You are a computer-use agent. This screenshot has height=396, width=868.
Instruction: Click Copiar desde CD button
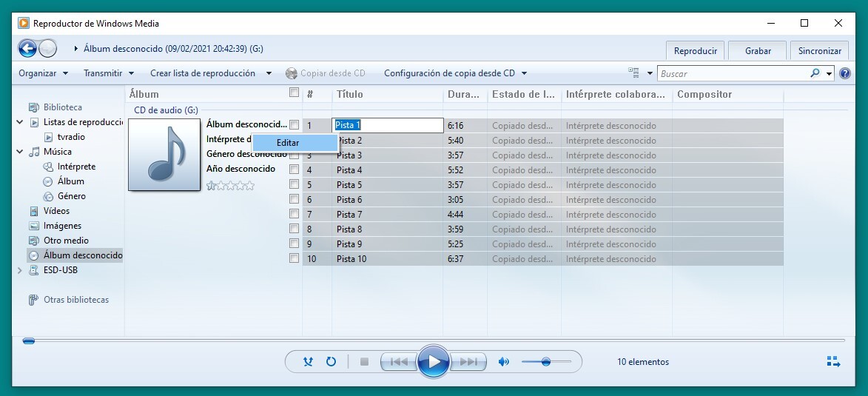point(326,73)
